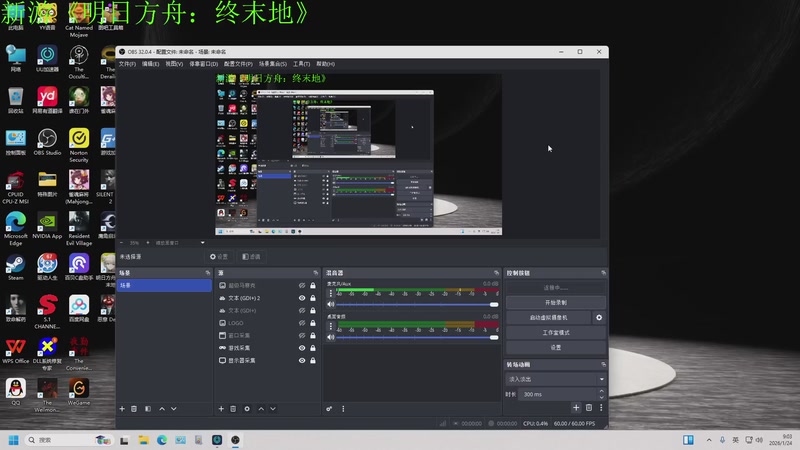Viewport: 800px width, 450px height.
Task: Click the 开始录制 button
Action: pos(556,303)
